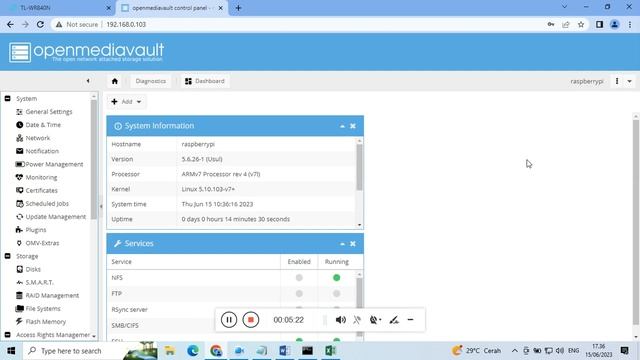Collapse the Services widget
This screenshot has width=640, height=360.
(342, 244)
